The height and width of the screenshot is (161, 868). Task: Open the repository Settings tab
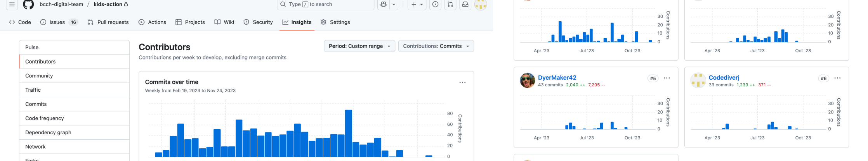[335, 22]
